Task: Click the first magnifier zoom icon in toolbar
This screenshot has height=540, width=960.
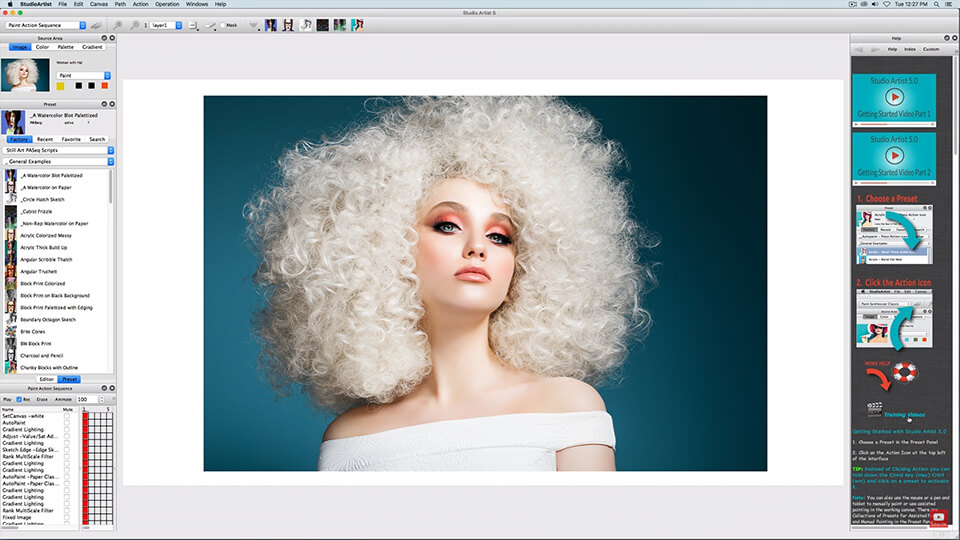Action: coord(118,25)
